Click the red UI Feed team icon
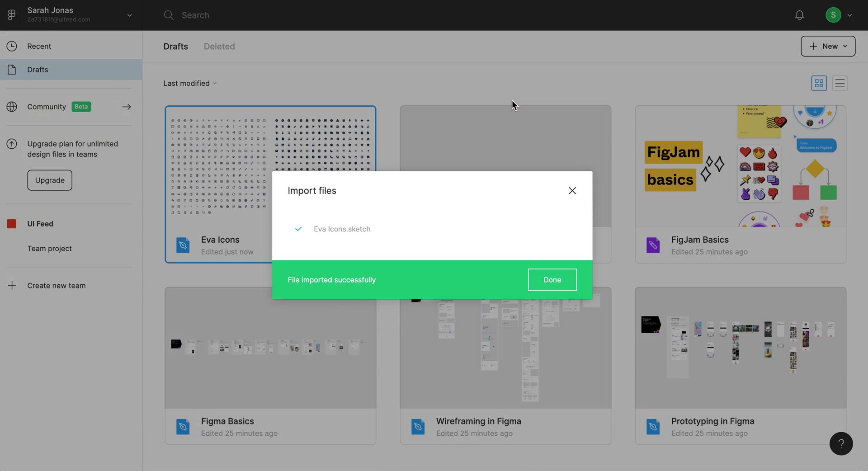Viewport: 868px width, 471px height. [12, 224]
